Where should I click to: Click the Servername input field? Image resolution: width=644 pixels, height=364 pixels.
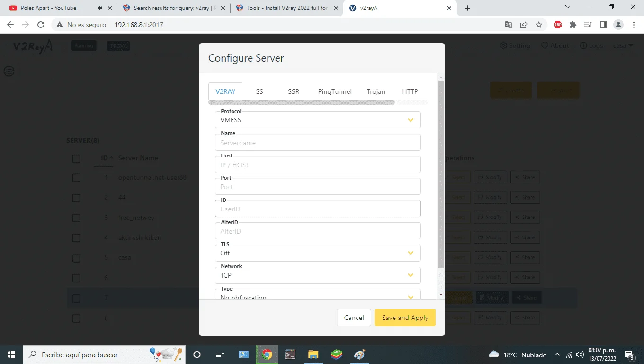point(318,142)
